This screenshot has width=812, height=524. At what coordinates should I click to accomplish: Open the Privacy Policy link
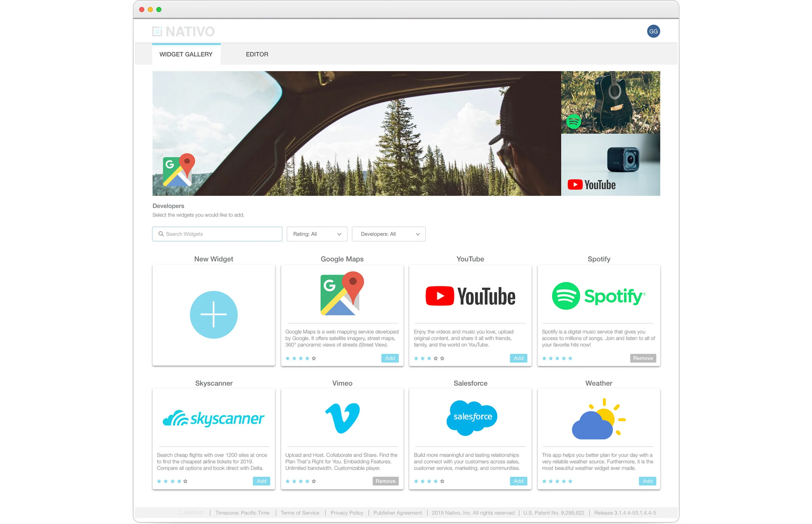(x=347, y=512)
